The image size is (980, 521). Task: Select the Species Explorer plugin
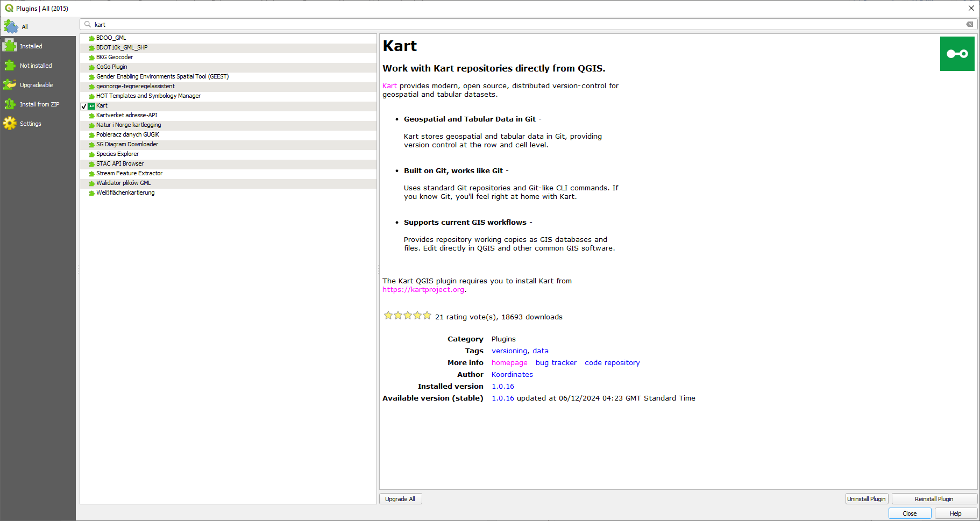click(117, 154)
